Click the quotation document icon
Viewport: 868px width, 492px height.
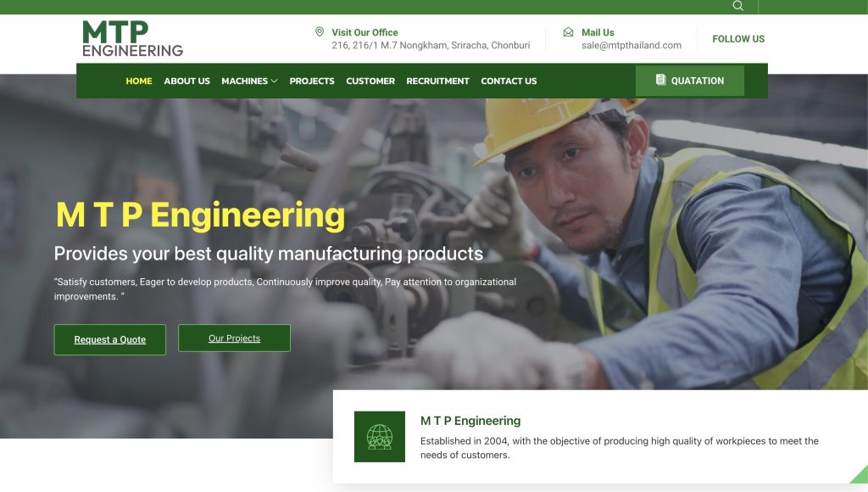pyautogui.click(x=660, y=80)
